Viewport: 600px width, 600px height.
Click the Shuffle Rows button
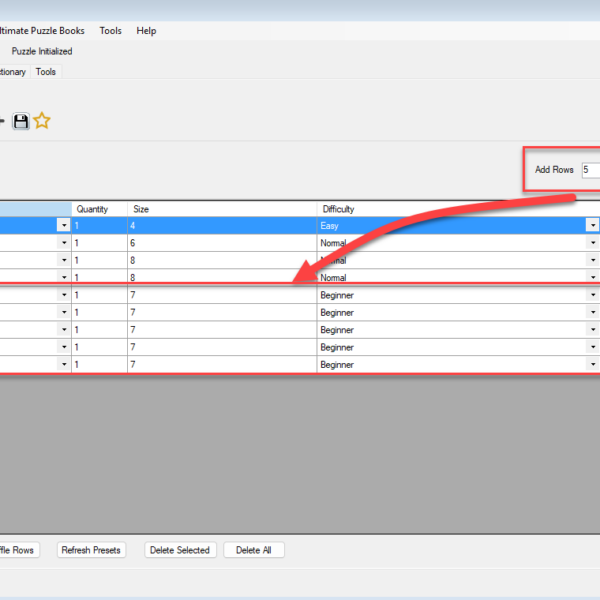tap(18, 550)
